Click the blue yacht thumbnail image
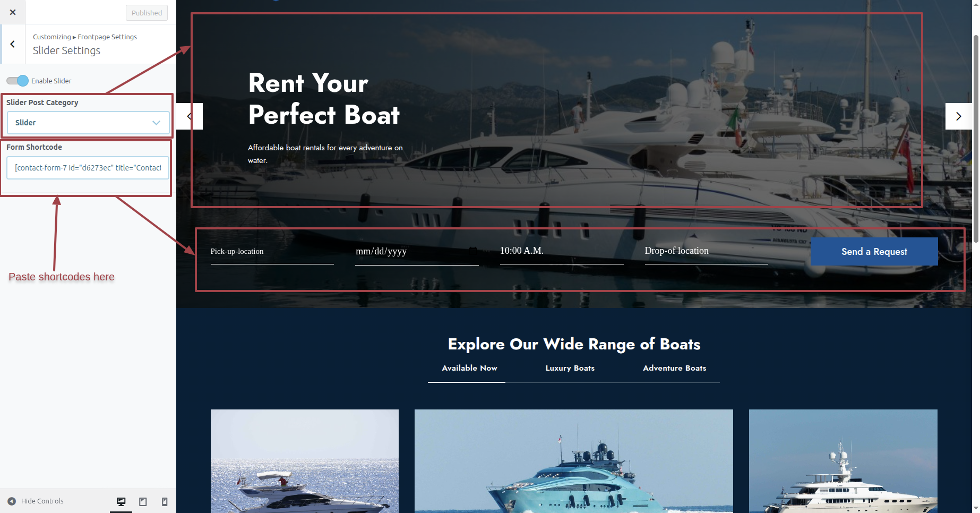This screenshot has width=980, height=513. 573,461
